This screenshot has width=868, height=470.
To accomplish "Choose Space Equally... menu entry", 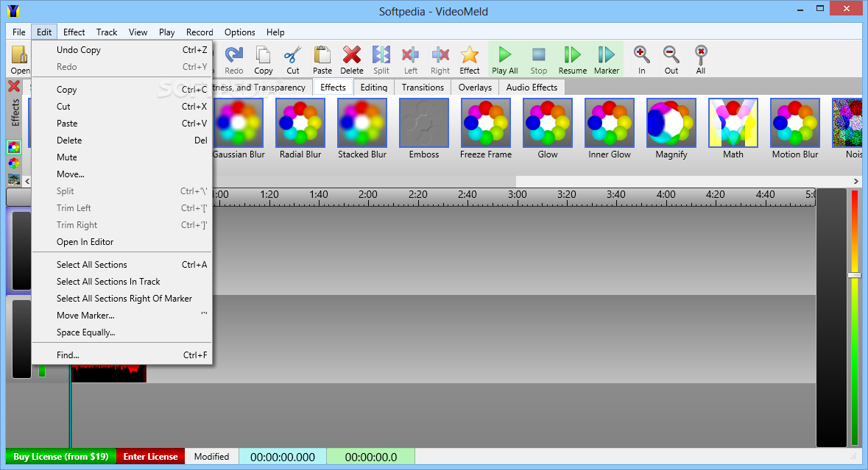I will coord(121,332).
